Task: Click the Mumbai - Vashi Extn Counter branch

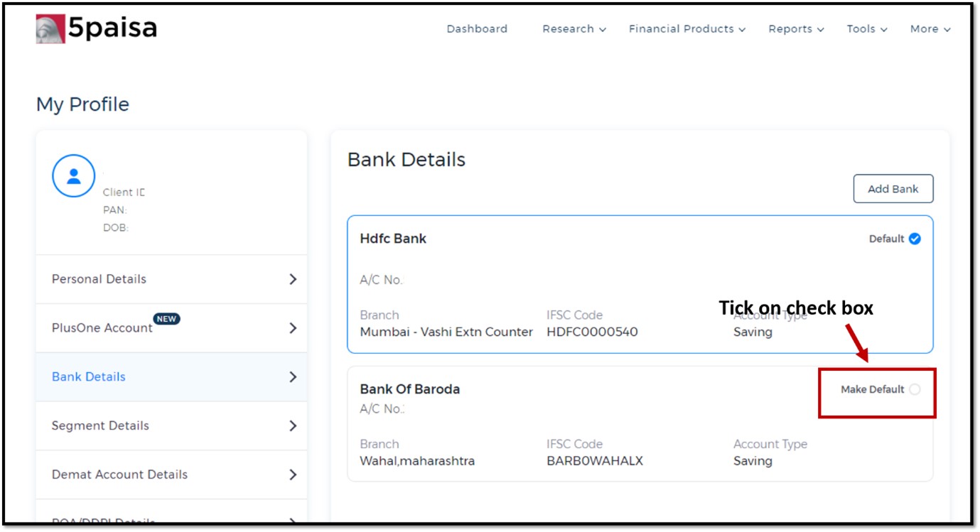Action: pyautogui.click(x=446, y=332)
